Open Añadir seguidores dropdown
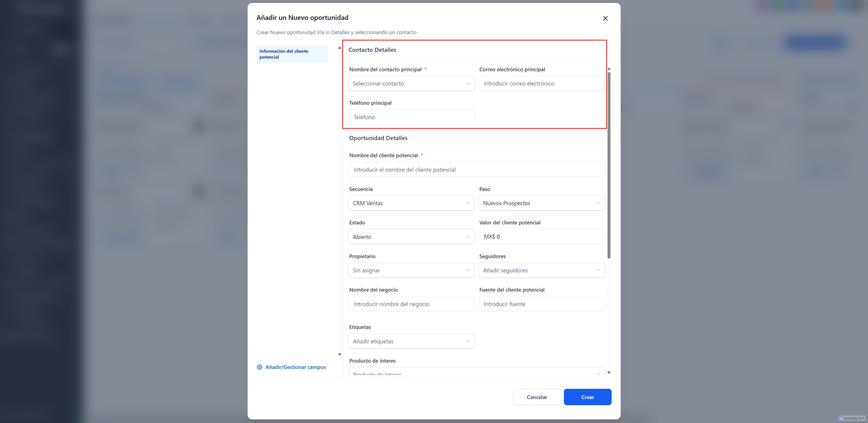Screen dimensions: 868x423 click(x=541, y=270)
